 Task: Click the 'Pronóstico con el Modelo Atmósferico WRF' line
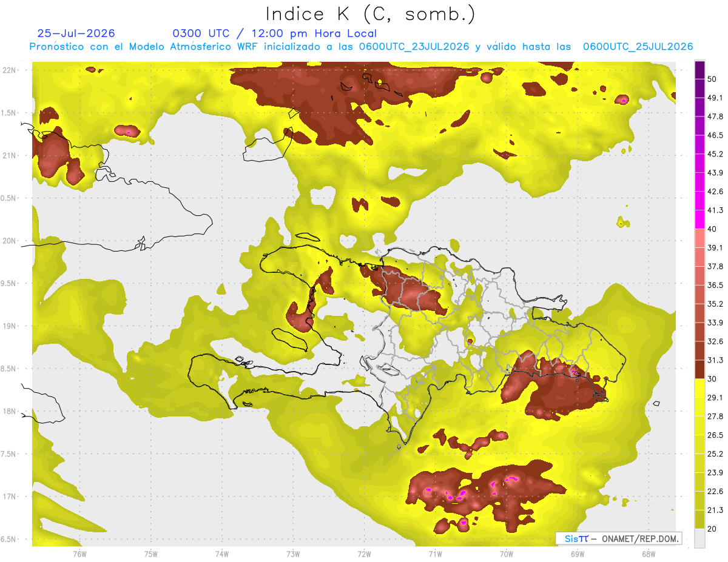pyautogui.click(x=361, y=47)
